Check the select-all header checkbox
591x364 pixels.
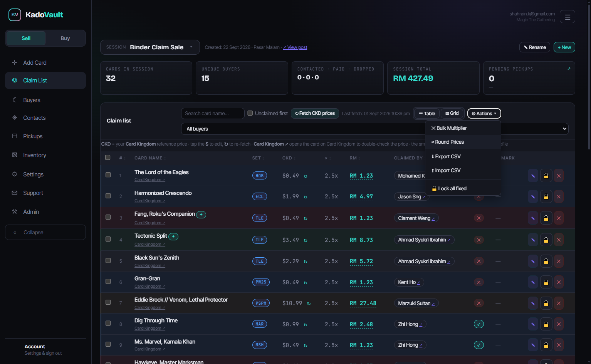point(108,158)
